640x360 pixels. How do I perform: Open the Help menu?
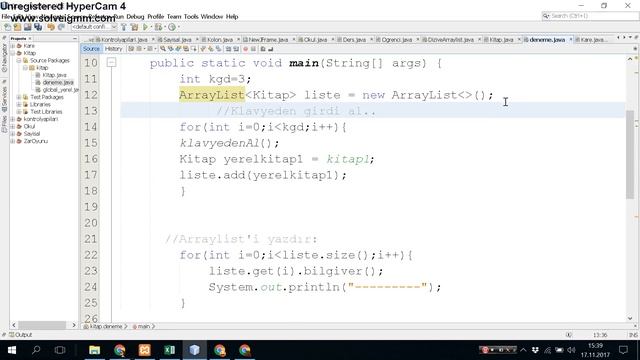coord(232,17)
